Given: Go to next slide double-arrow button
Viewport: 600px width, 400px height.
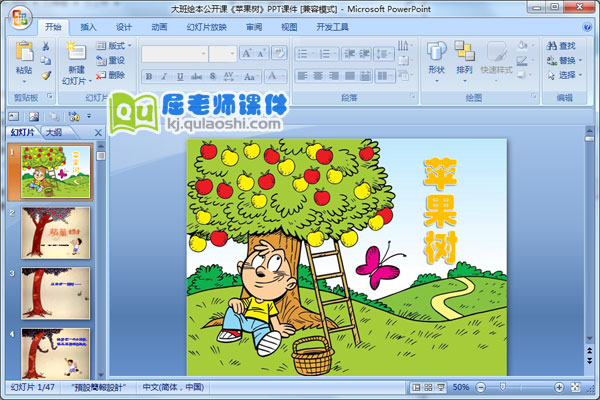Looking at the screenshot, I should click(590, 361).
